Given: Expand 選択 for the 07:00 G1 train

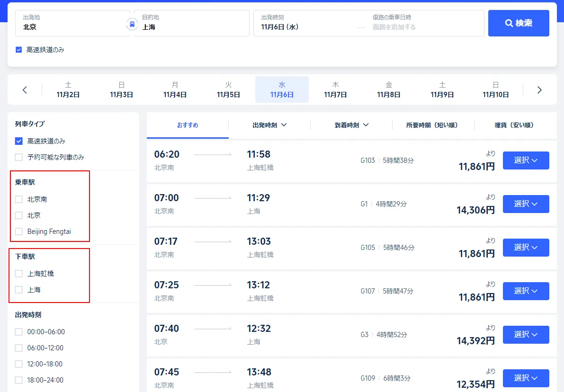Looking at the screenshot, I should (x=526, y=204).
